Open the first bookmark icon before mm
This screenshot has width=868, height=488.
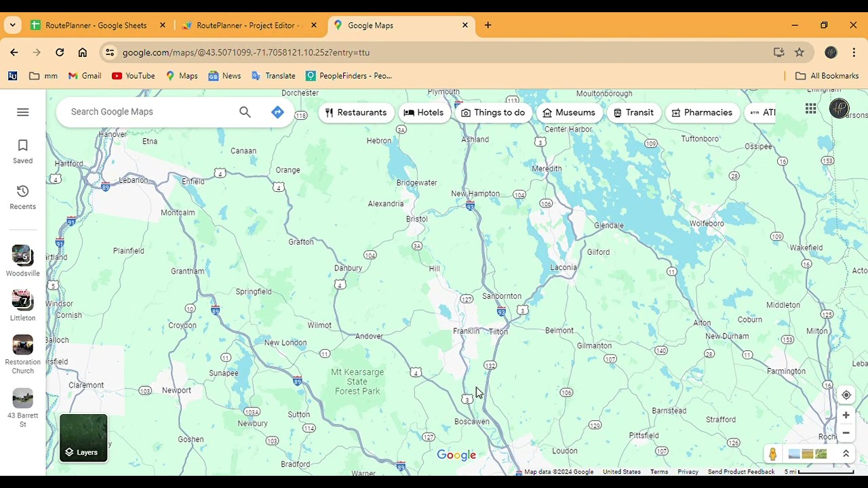point(12,76)
